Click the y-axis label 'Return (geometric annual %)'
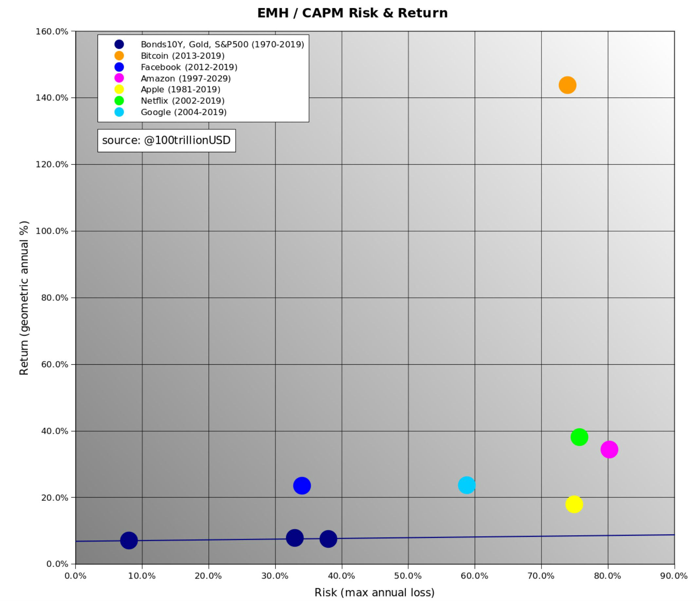 (x=24, y=298)
